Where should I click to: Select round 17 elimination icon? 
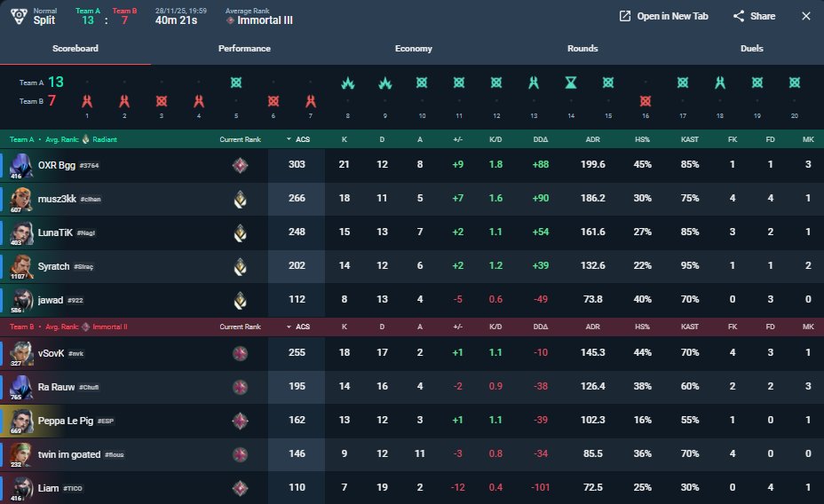click(x=683, y=83)
